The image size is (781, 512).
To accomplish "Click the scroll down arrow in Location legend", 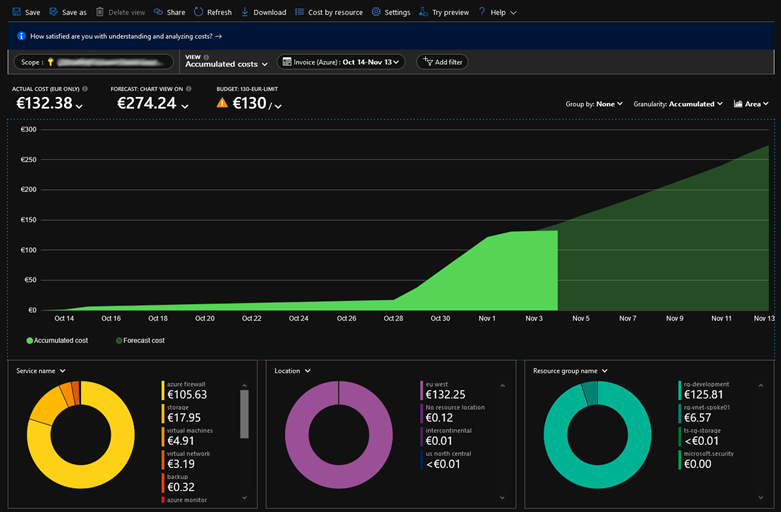I will 502,498.
